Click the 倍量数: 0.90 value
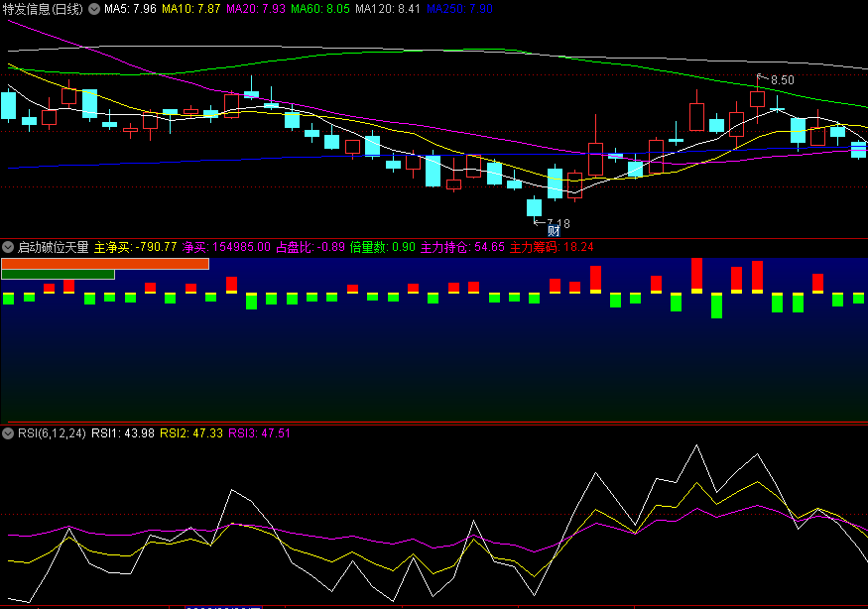 point(383,247)
